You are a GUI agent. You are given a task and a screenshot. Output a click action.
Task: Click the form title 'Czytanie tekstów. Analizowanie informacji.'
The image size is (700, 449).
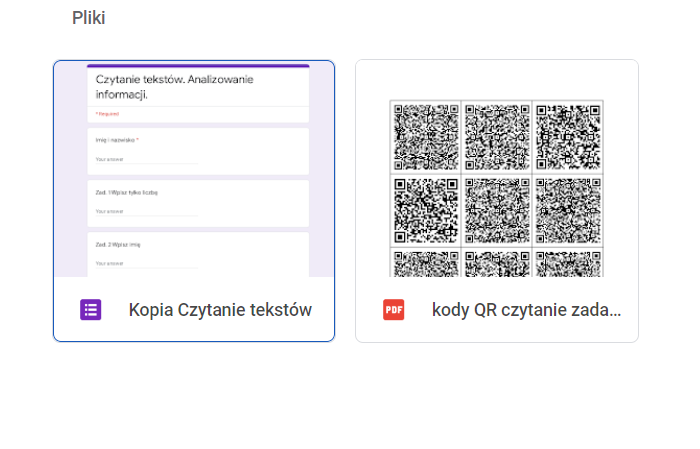(175, 86)
